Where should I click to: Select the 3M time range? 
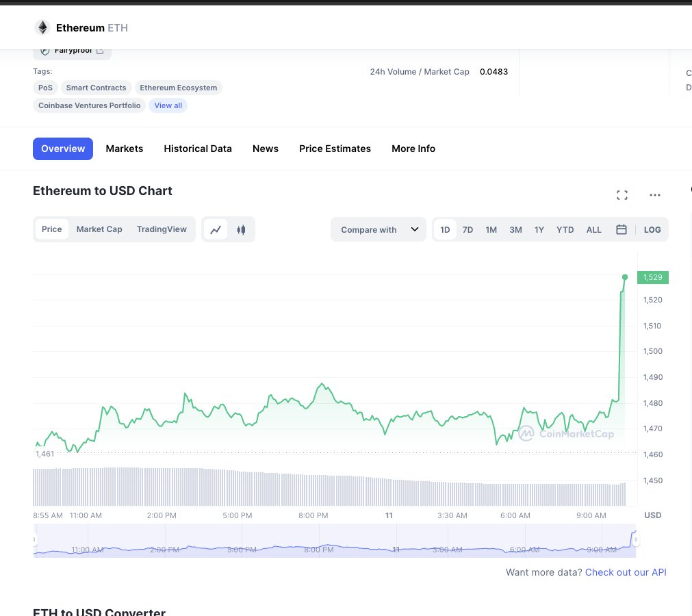515,230
